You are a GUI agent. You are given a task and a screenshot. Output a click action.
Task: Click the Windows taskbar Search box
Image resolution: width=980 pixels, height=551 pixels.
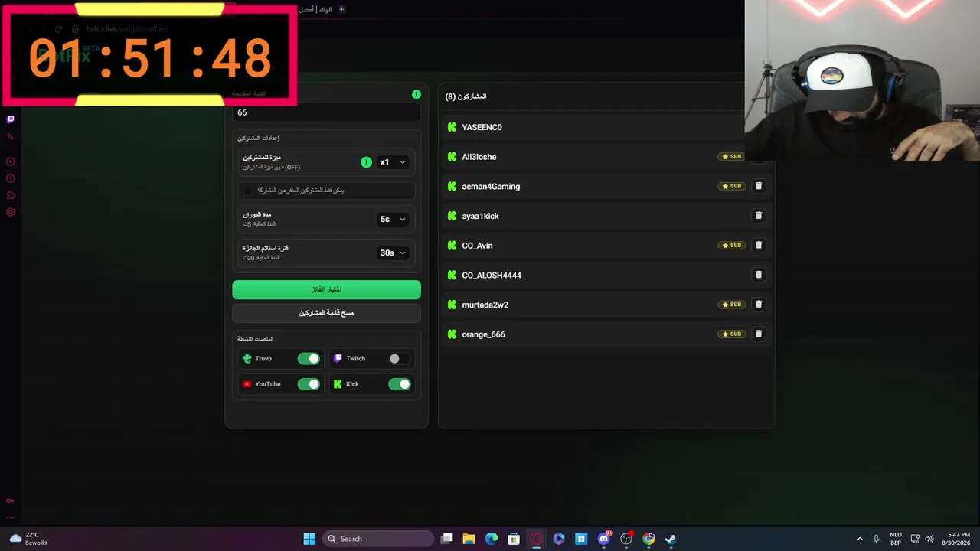point(378,539)
